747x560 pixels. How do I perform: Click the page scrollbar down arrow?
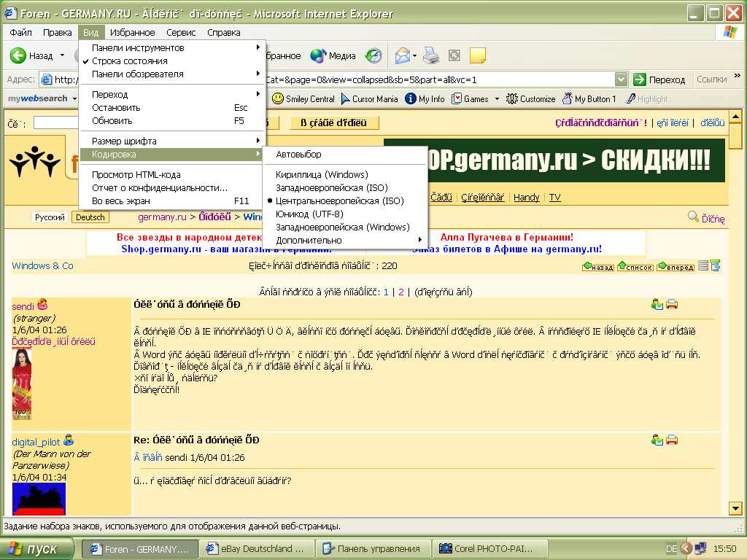(735, 508)
